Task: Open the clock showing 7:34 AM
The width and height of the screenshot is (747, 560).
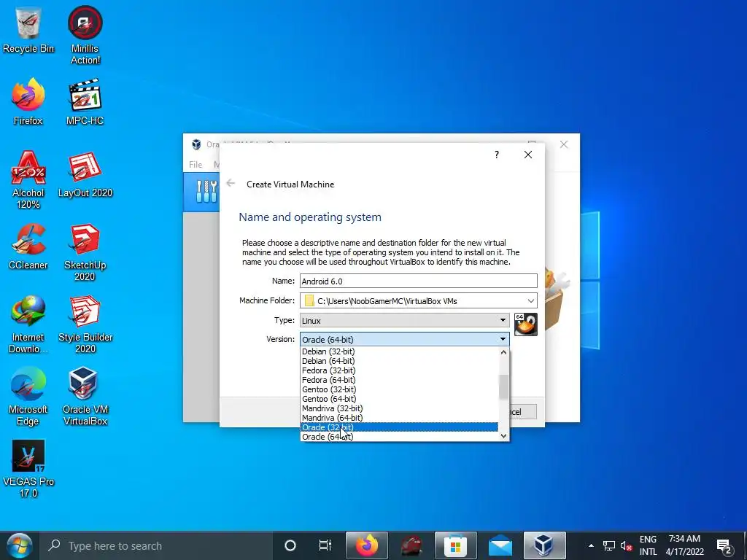Action: pos(684,545)
